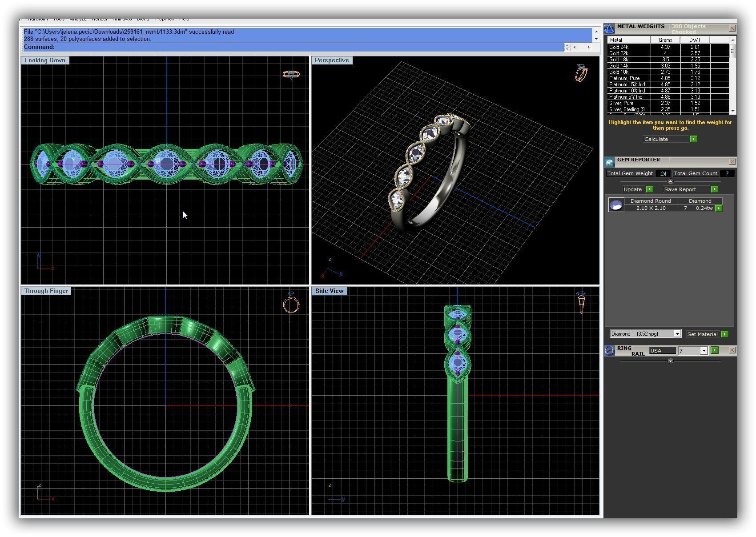756x537 pixels.
Task: Activate the Looking Down viewport label
Action: (45, 60)
